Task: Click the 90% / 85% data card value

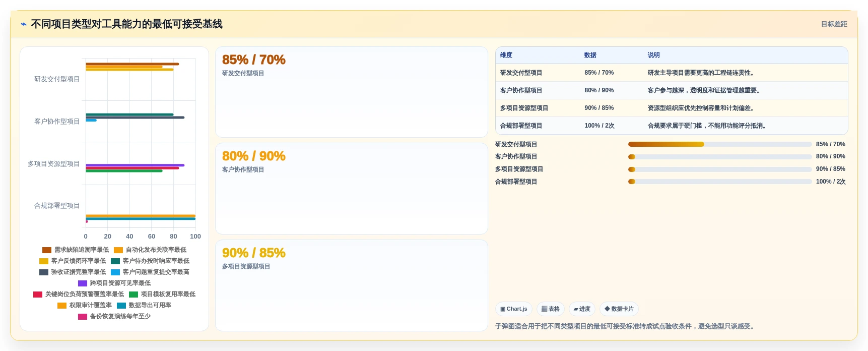Action: coord(253,253)
